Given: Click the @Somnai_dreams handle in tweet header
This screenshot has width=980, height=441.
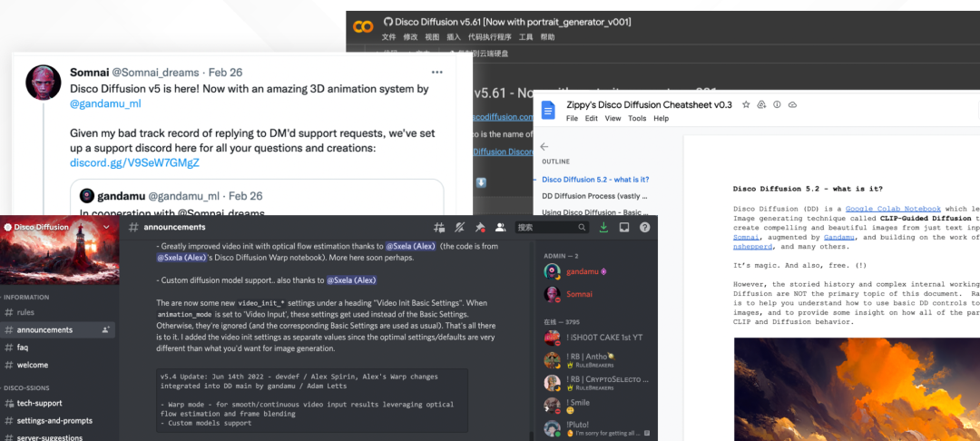Looking at the screenshot, I should [x=156, y=73].
